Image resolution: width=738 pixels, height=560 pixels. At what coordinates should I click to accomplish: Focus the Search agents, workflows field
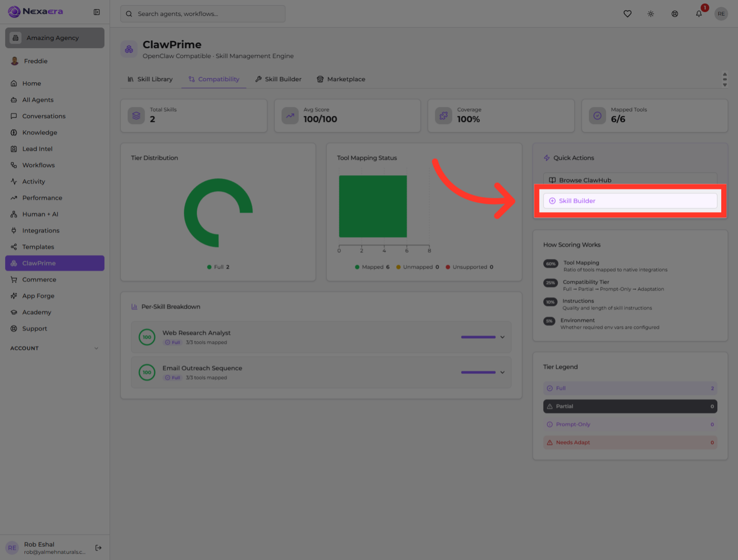(203, 14)
